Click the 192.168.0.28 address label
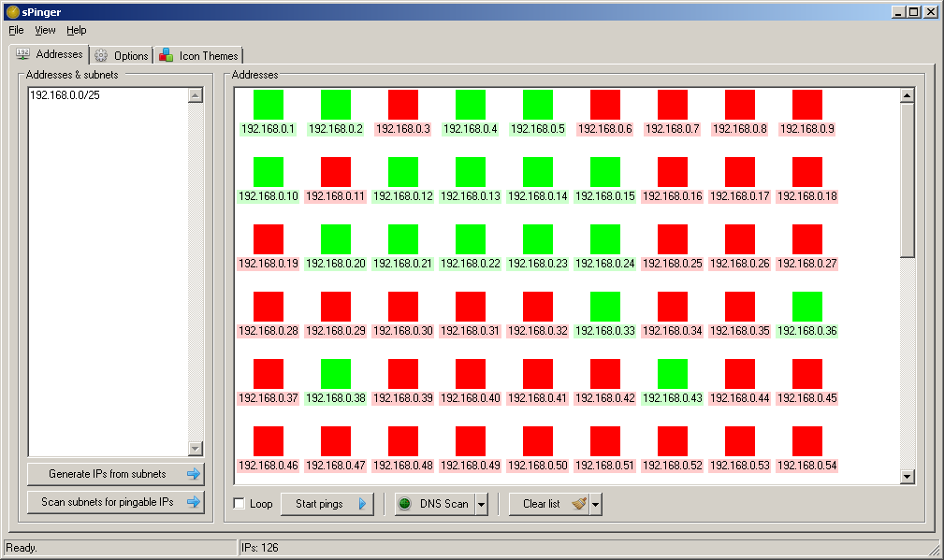 269,331
